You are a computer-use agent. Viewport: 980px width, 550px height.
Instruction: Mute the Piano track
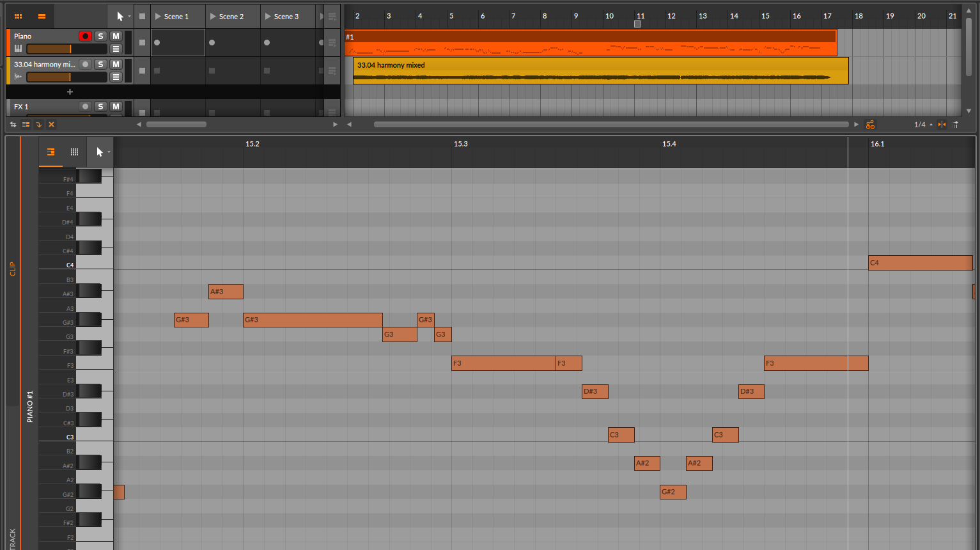click(x=116, y=36)
